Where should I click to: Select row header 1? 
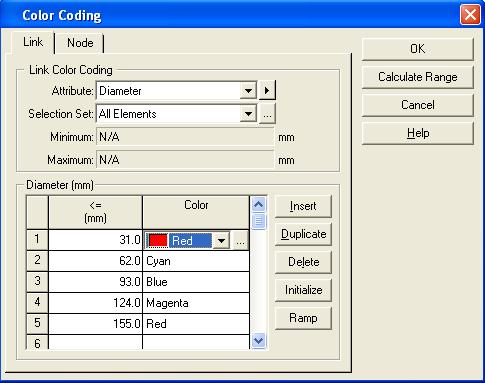pos(37,240)
